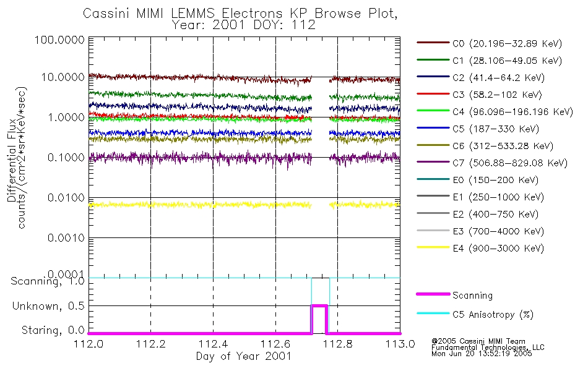Click the cyan C5 Anisotropy legend swatch

[x=433, y=313]
